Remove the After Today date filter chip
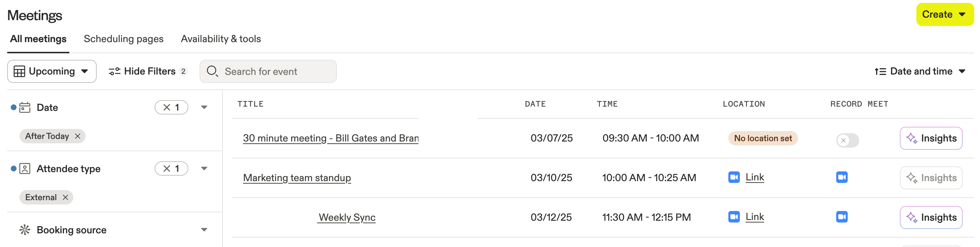The height and width of the screenshot is (247, 980). (78, 136)
